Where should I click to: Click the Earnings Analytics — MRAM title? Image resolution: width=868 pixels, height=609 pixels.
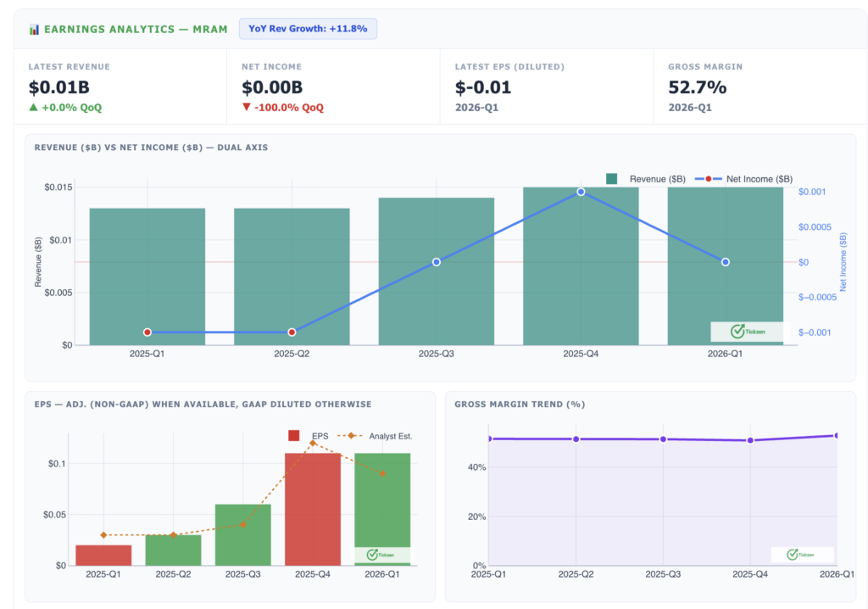(136, 30)
